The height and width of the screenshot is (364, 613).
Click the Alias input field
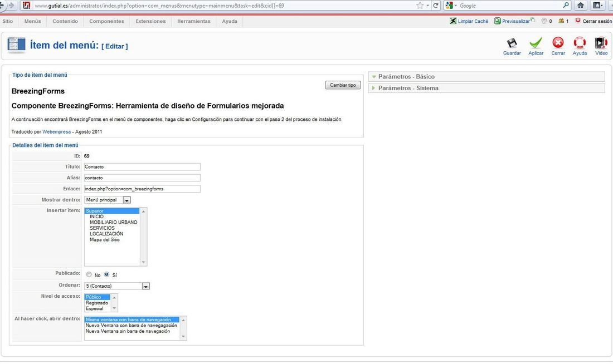point(142,178)
